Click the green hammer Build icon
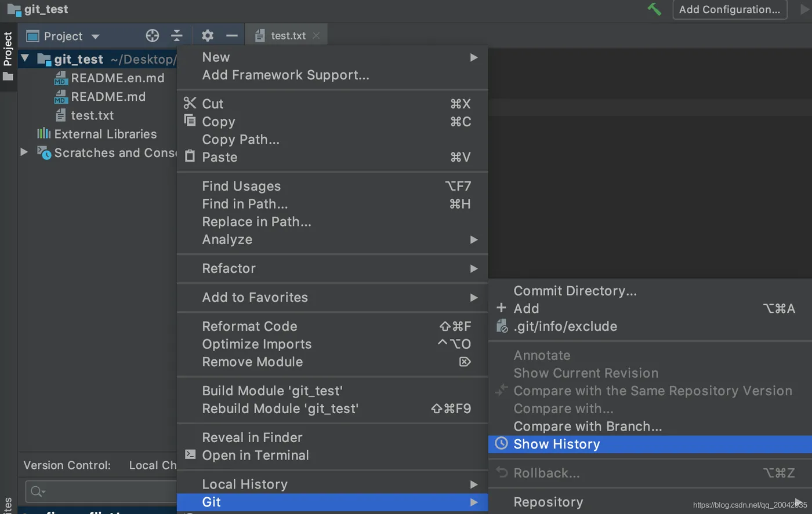The image size is (812, 514). click(x=654, y=9)
